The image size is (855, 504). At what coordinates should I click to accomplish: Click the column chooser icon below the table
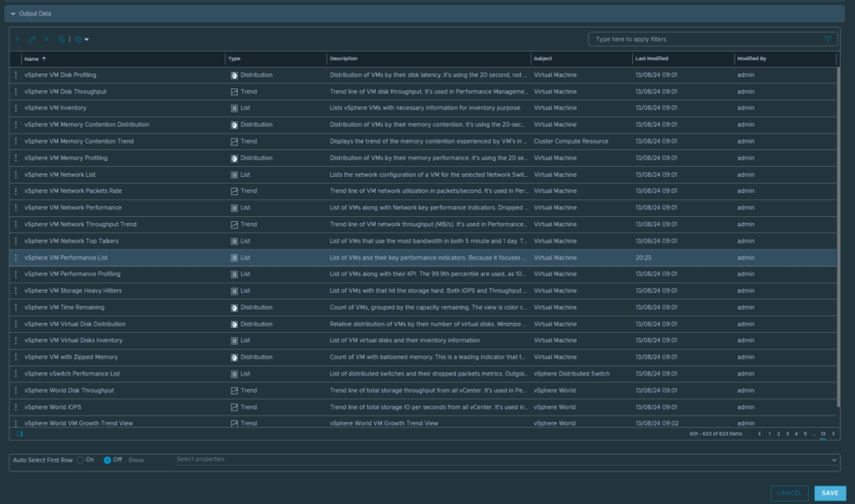click(20, 434)
